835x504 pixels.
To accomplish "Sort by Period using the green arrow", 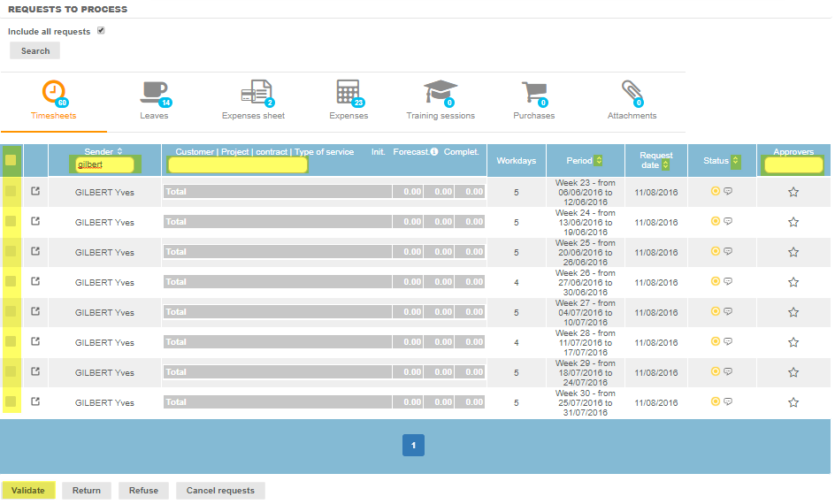I will coord(599,160).
